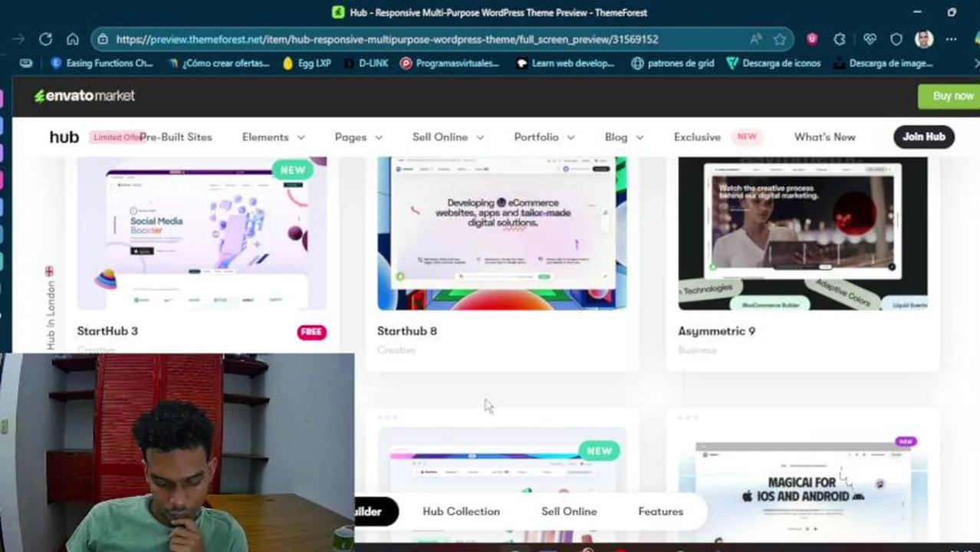
Task: Open the What's New menu item
Action: pos(824,137)
